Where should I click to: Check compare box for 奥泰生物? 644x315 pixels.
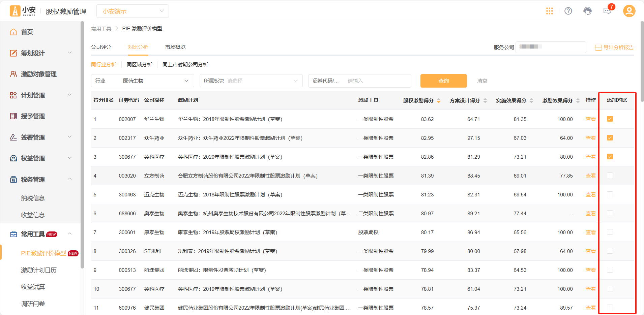click(610, 213)
